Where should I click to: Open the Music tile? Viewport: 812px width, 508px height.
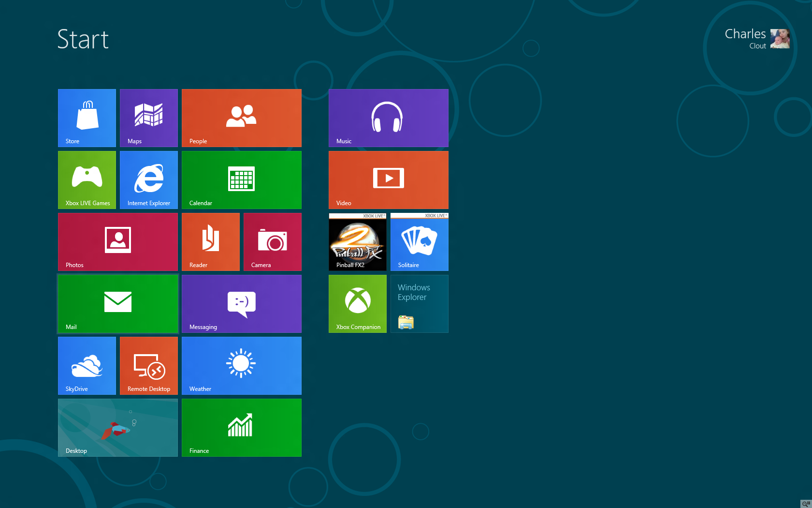[x=389, y=118]
